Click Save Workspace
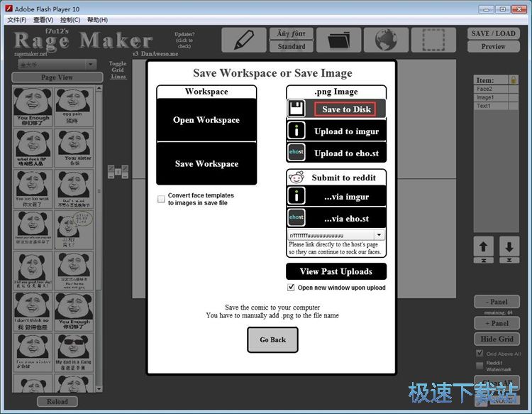 point(206,164)
